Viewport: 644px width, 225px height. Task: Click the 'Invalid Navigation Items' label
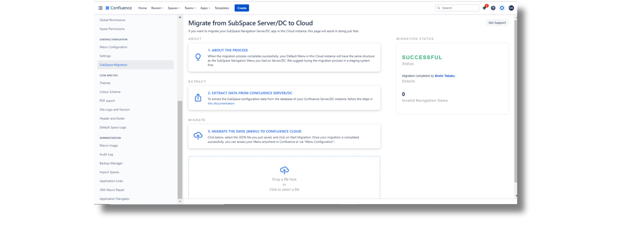[425, 101]
